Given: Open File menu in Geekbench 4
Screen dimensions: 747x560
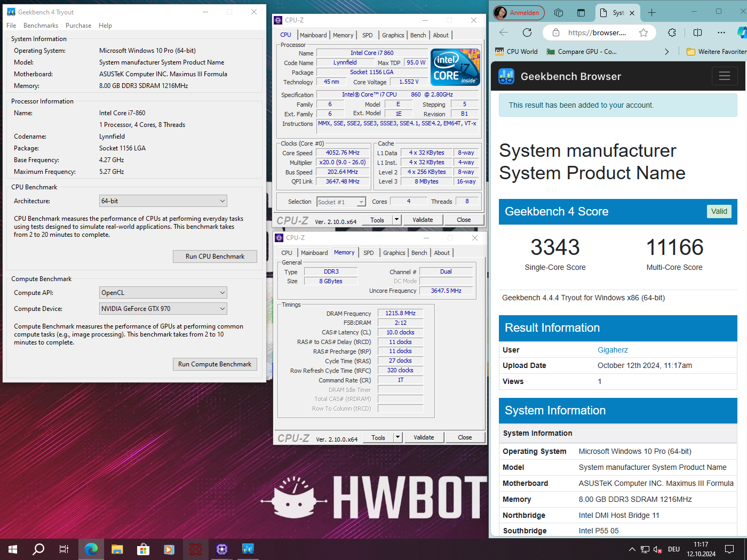Looking at the screenshot, I should tap(11, 26).
